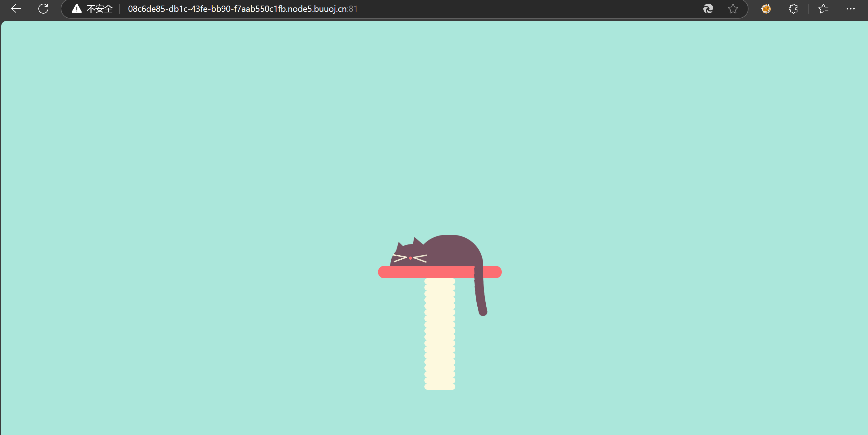
Task: Click the '不安全' security label
Action: click(99, 9)
